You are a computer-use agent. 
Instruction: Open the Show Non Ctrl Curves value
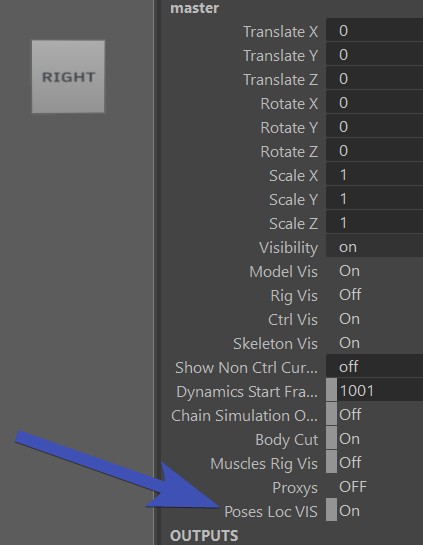374,367
